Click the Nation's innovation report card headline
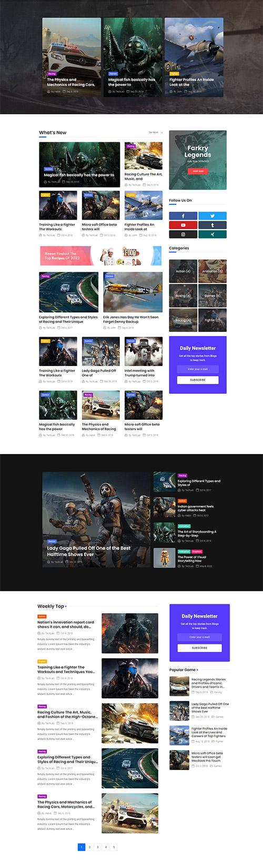 [x=66, y=625]
